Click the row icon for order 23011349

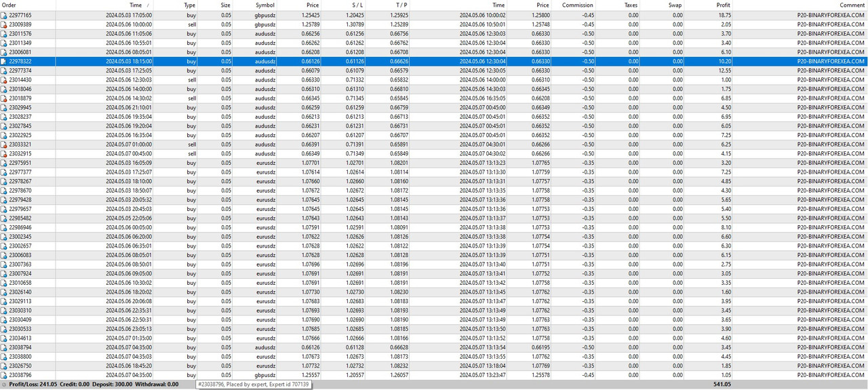pos(4,43)
